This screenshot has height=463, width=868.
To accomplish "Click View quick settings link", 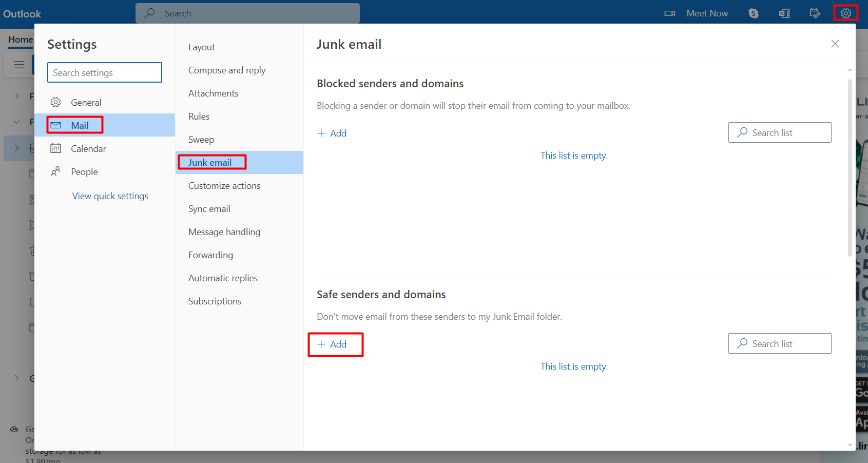I will pyautogui.click(x=110, y=196).
